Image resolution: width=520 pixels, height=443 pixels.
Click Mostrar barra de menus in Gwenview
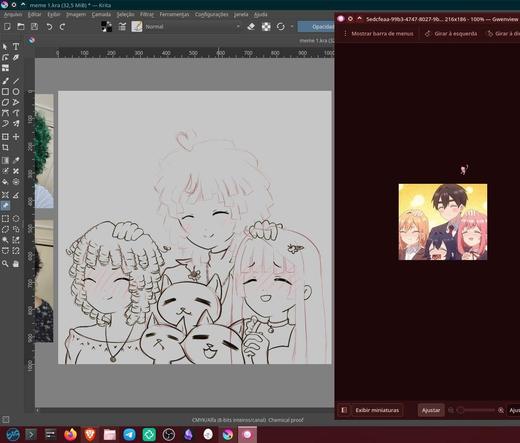pyautogui.click(x=378, y=34)
